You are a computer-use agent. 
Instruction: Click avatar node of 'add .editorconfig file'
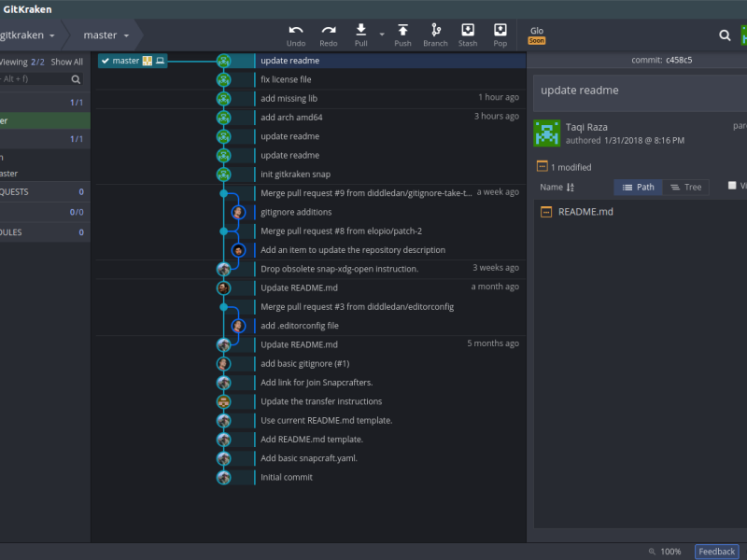[238, 326]
